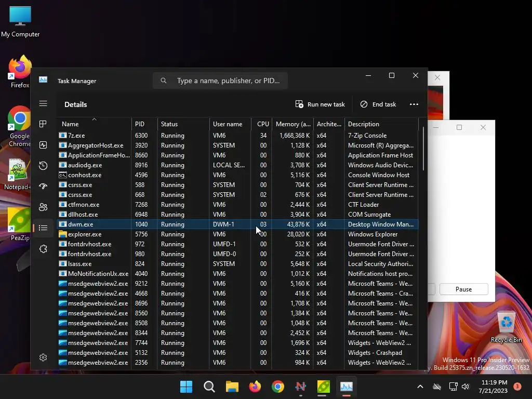
Task: Show hidden system tray icons
Action: (420, 387)
